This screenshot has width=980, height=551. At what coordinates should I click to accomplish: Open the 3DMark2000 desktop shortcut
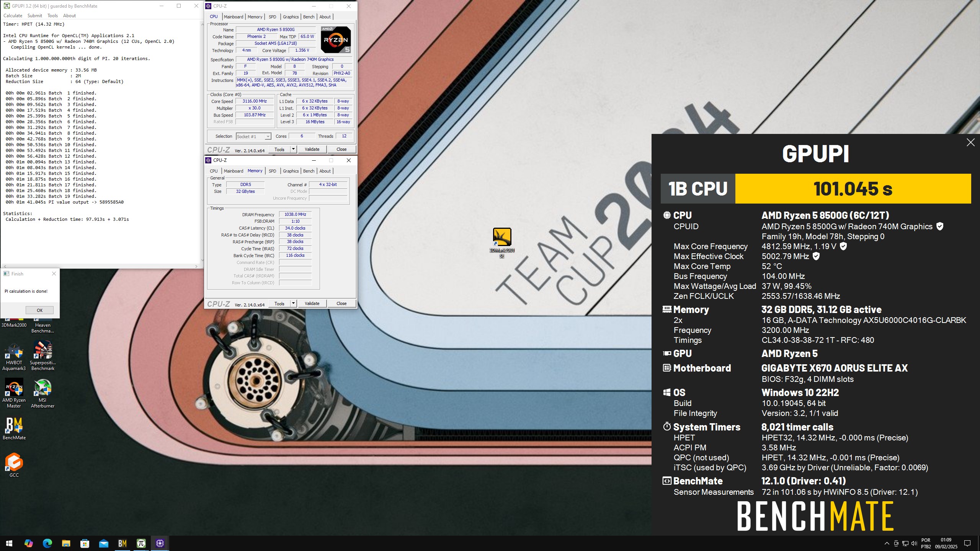pyautogui.click(x=14, y=323)
